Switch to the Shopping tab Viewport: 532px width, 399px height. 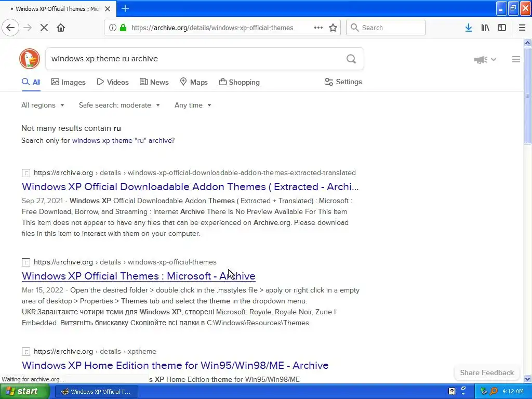tap(239, 82)
